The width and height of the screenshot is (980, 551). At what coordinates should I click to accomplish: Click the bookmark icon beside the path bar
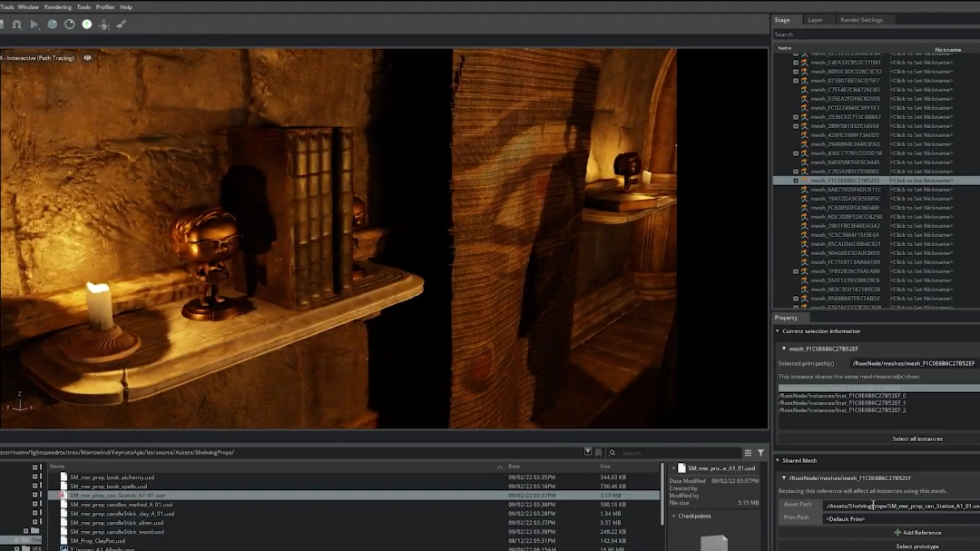pyautogui.click(x=599, y=452)
